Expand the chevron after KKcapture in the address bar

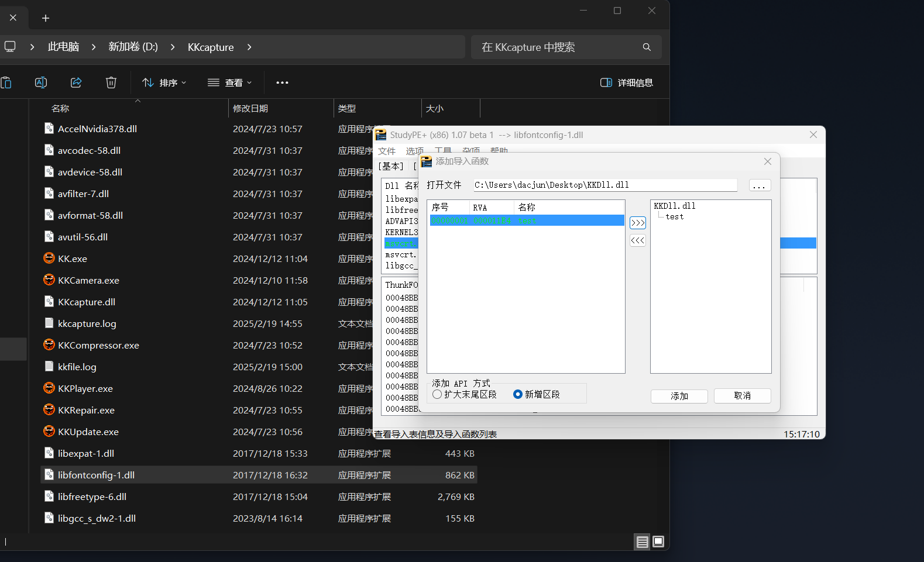click(249, 47)
